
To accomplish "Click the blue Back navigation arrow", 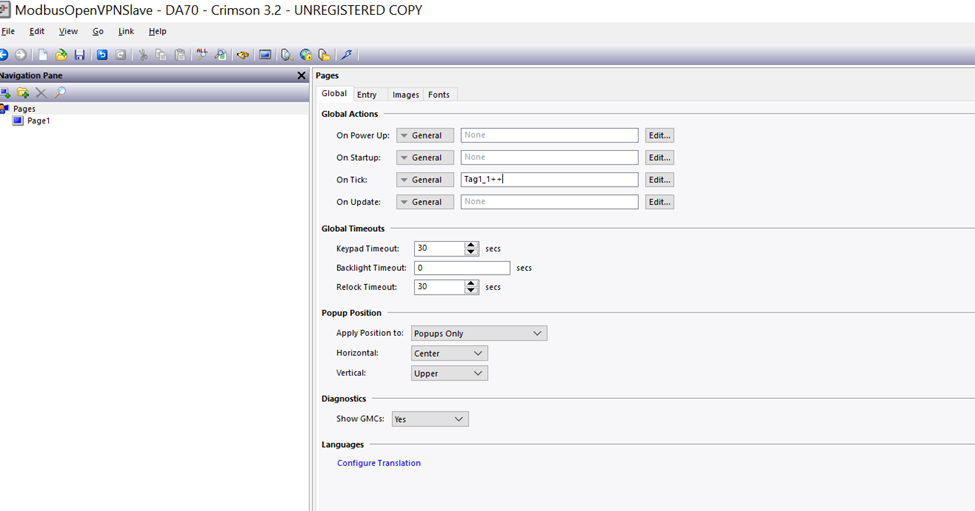I will click(x=3, y=55).
